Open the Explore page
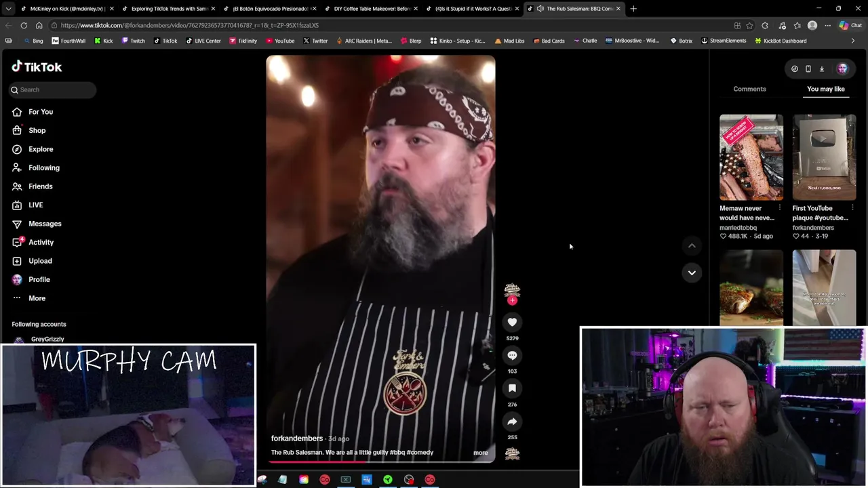The width and height of the screenshot is (868, 488). (x=41, y=149)
